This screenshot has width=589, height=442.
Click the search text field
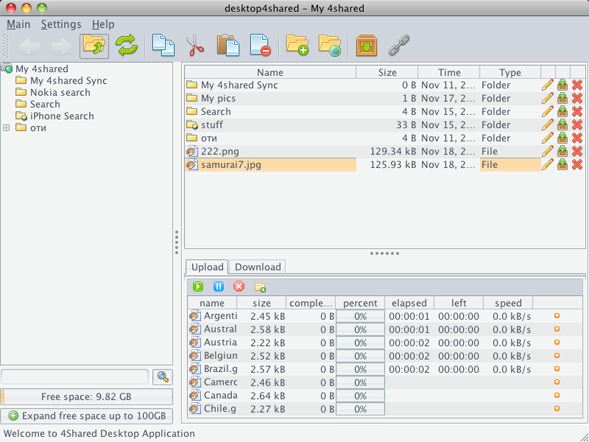[x=75, y=377]
